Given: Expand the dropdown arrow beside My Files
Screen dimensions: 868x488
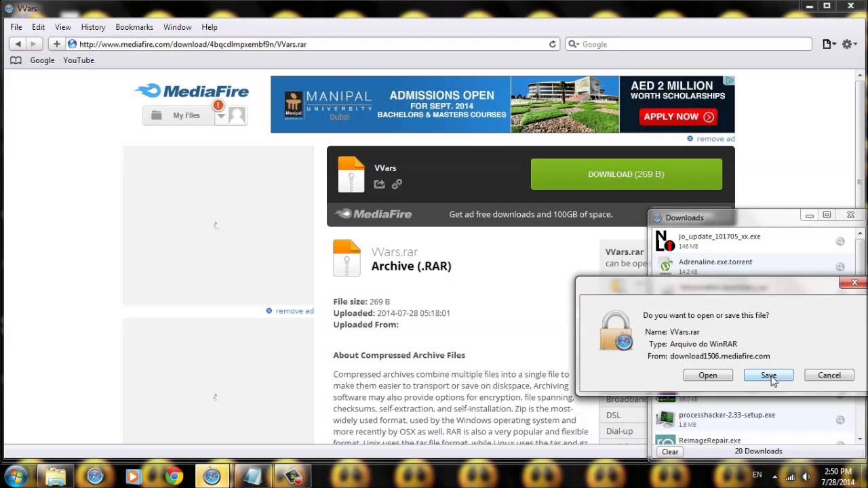Looking at the screenshot, I should point(221,116).
